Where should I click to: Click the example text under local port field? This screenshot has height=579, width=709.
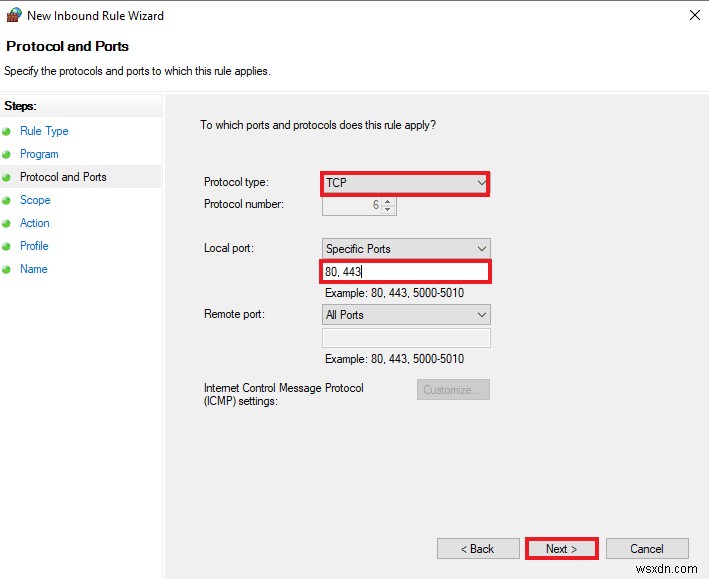[394, 293]
